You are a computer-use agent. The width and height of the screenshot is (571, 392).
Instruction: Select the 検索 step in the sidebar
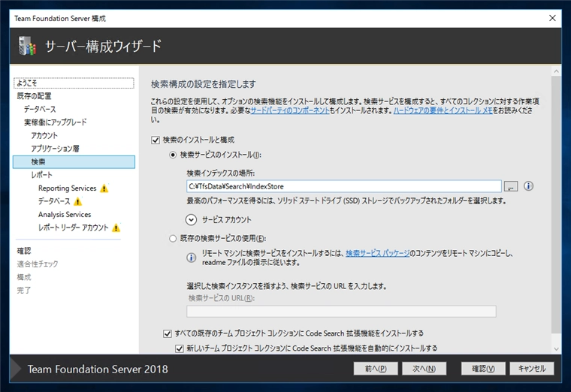(x=74, y=162)
